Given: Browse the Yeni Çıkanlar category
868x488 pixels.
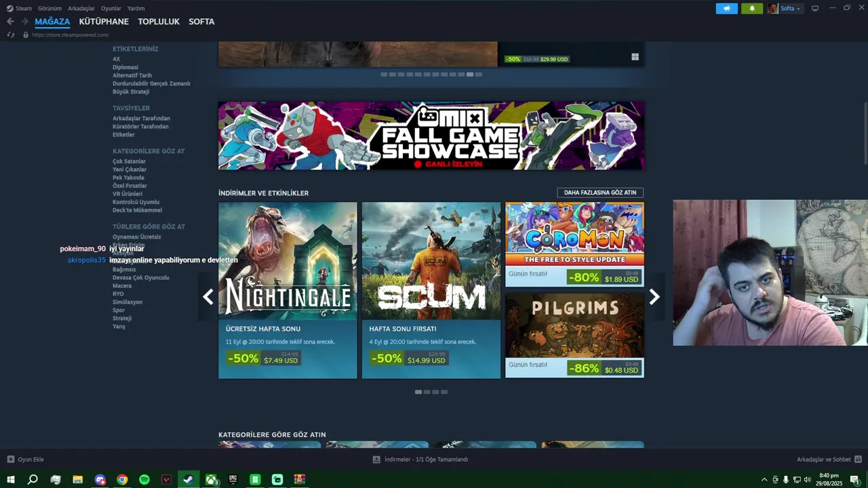Looking at the screenshot, I should click(130, 169).
